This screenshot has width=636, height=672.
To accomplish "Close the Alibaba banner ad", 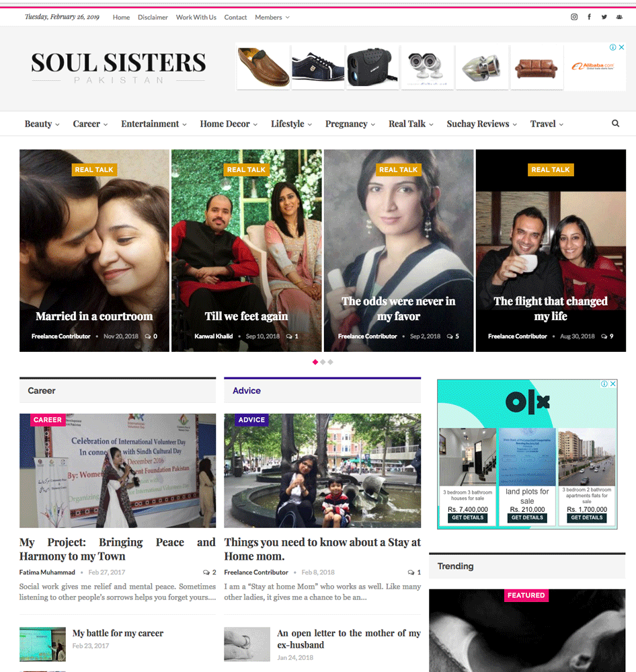I will point(621,47).
